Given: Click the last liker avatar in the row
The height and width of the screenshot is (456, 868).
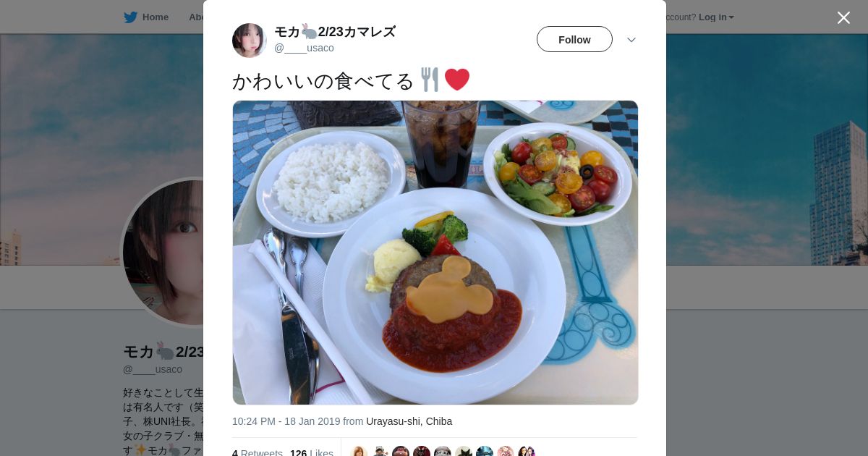Looking at the screenshot, I should pyautogui.click(x=527, y=452).
